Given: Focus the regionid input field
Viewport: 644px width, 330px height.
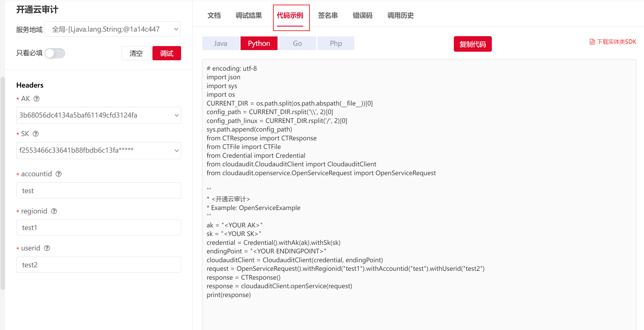Looking at the screenshot, I should pos(99,227).
